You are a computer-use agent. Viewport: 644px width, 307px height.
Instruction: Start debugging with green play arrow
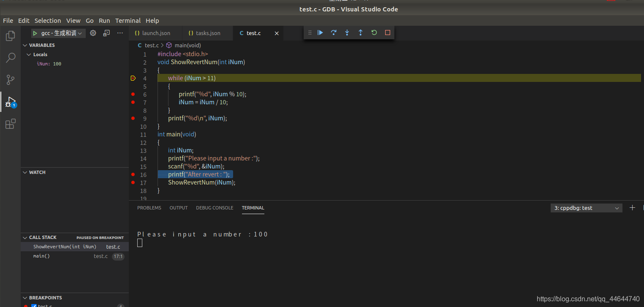(x=35, y=33)
